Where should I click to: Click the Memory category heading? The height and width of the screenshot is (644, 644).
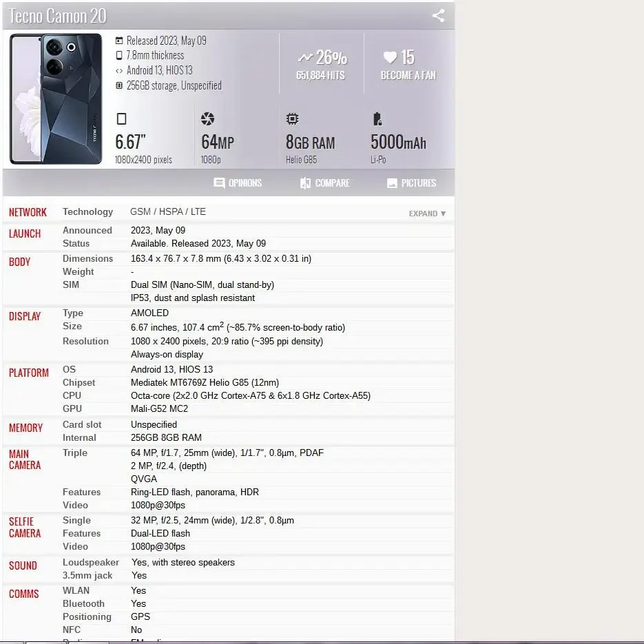[26, 428]
